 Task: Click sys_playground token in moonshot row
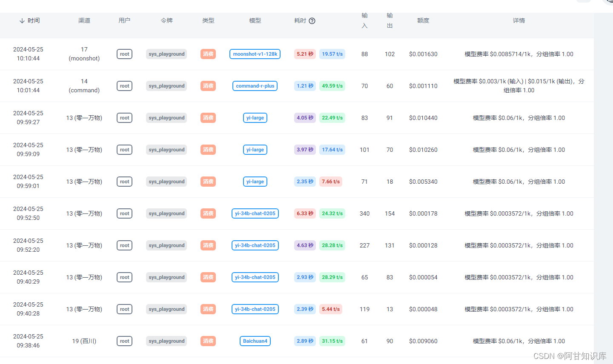tap(166, 54)
